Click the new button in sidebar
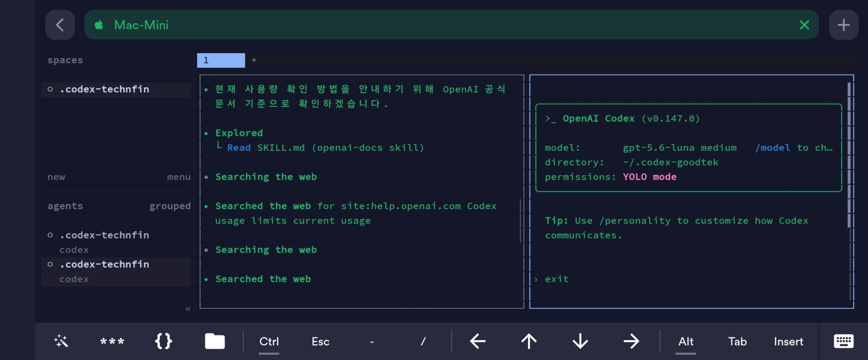The height and width of the screenshot is (360, 868). point(57,177)
